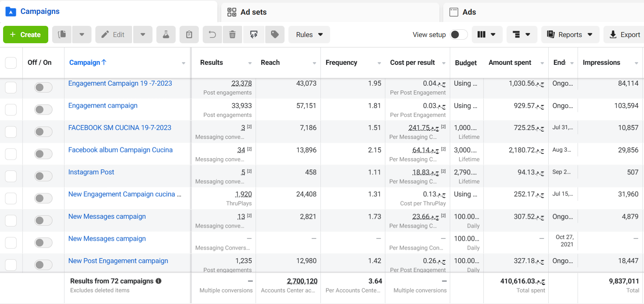This screenshot has width=644, height=304.
Task: Click the duplicate campaign icon
Action: pyautogui.click(x=62, y=35)
